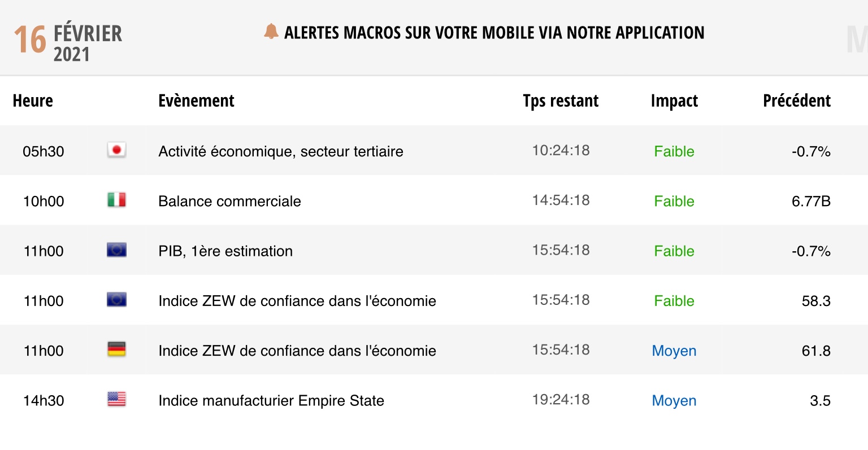868x450 pixels.
Task: Click the 6.77B previous value
Action: 811,201
